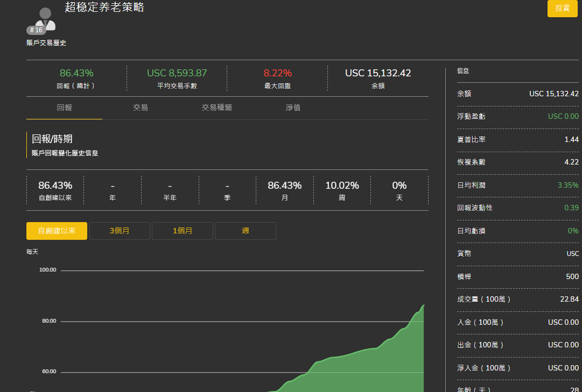Click the USC 8,593.87 平均交易手數 value
This screenshot has width=582, height=392.
pos(177,73)
